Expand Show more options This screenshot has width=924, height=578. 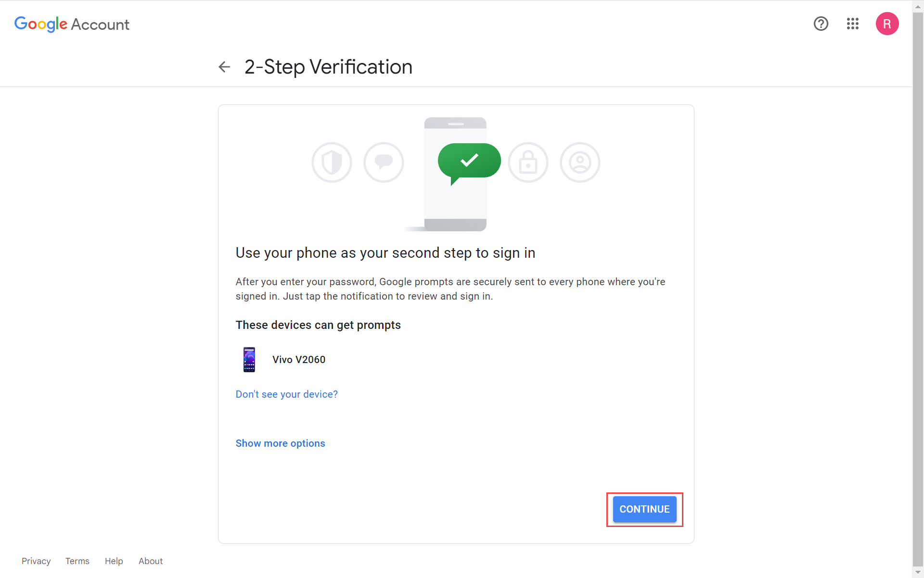(x=280, y=443)
